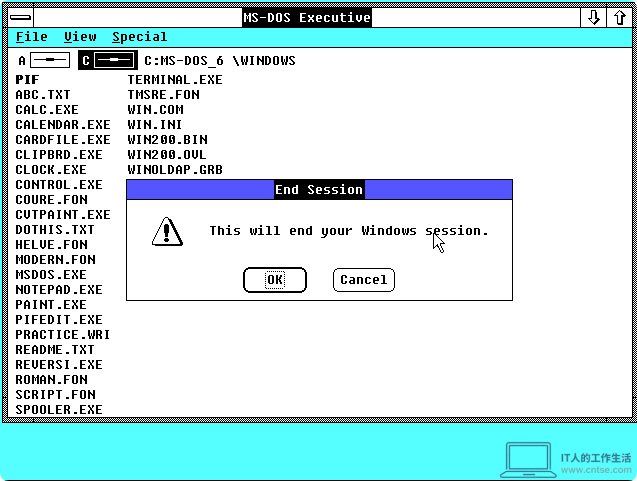
Task: Click the C:MS-DOS_6 \WINDOWS path label
Action: click(x=220, y=61)
